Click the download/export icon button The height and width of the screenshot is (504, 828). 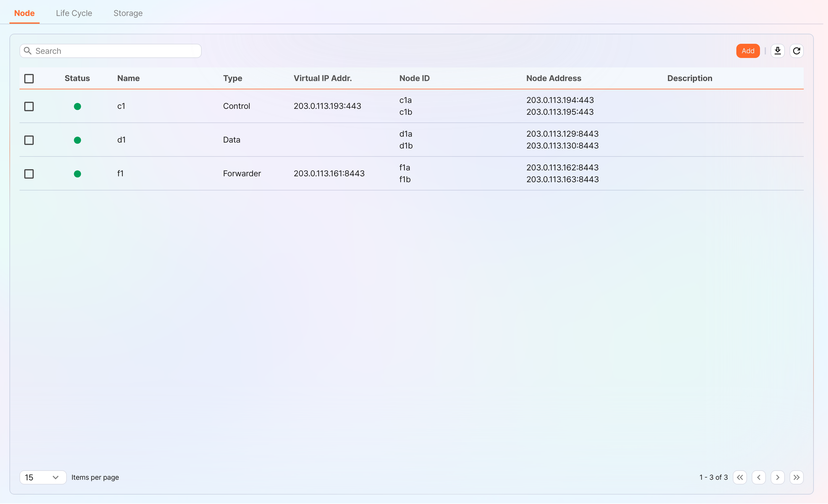(777, 51)
